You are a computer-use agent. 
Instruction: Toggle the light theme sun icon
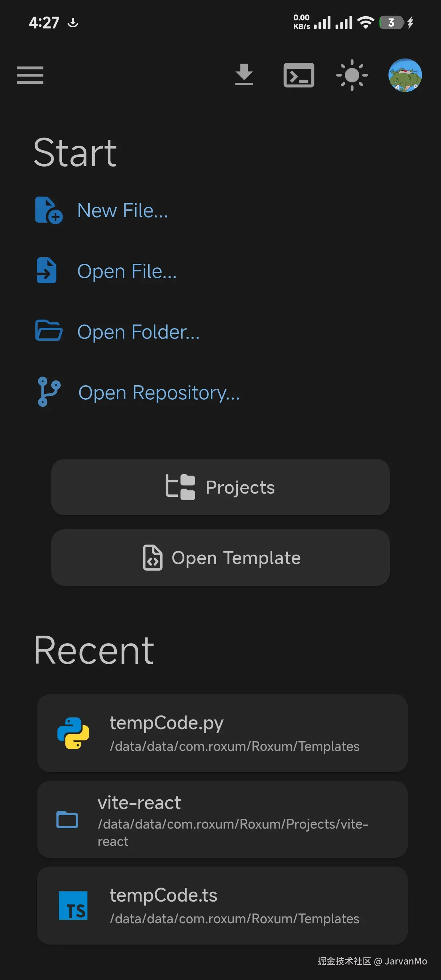[x=352, y=75]
